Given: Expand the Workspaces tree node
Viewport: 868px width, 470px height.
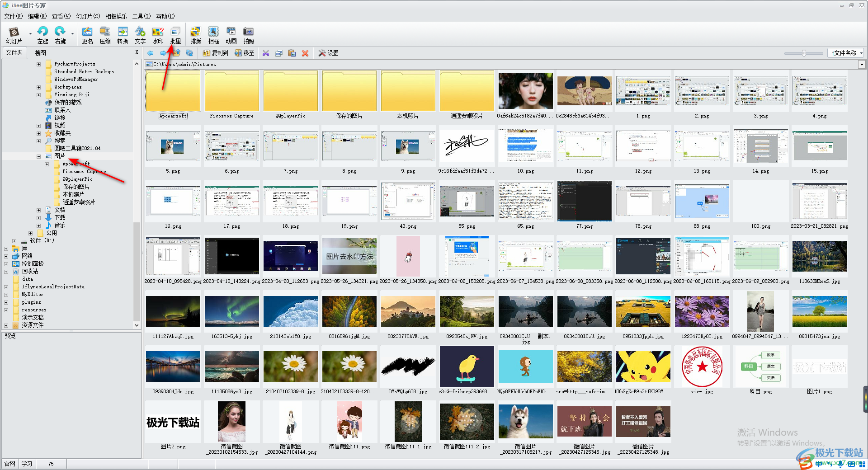Looking at the screenshot, I should pos(38,87).
